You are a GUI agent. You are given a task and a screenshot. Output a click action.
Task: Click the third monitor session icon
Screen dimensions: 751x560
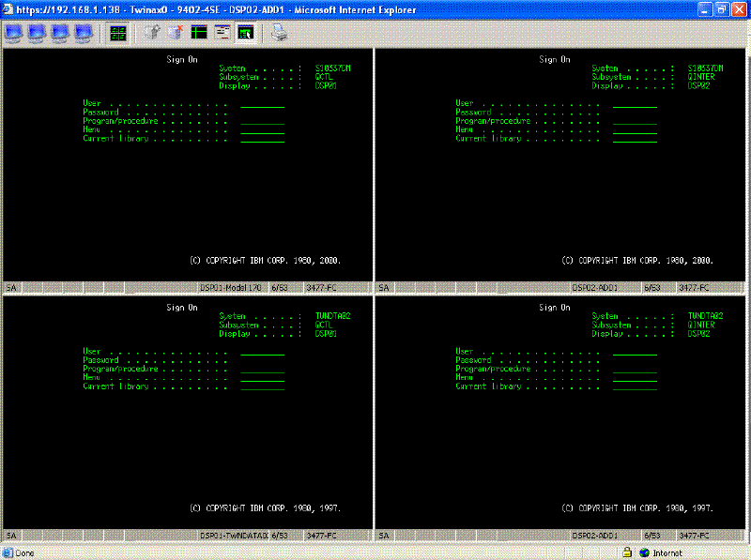tap(60, 33)
